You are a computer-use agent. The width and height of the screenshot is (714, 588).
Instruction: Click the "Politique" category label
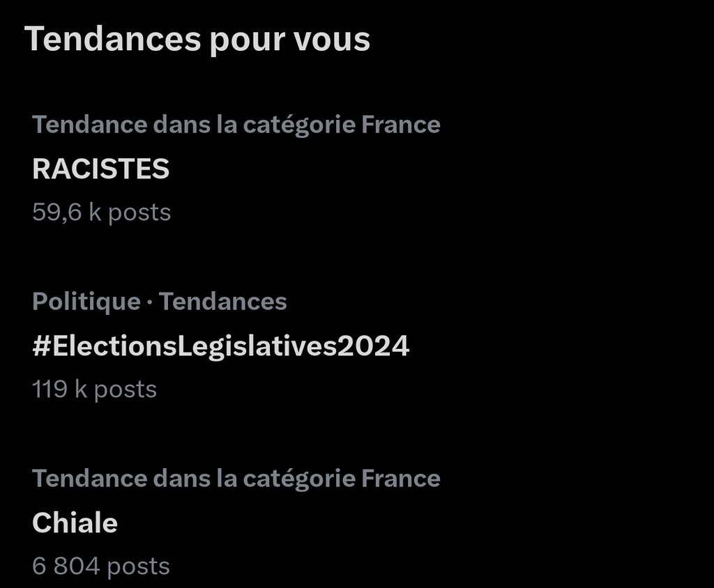tap(86, 302)
